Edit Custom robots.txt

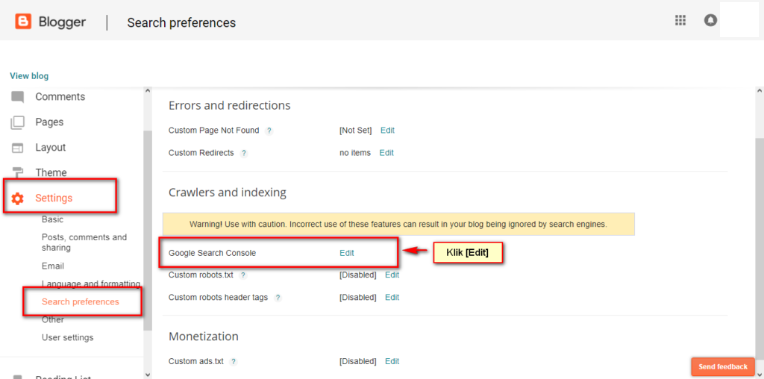[x=392, y=275]
